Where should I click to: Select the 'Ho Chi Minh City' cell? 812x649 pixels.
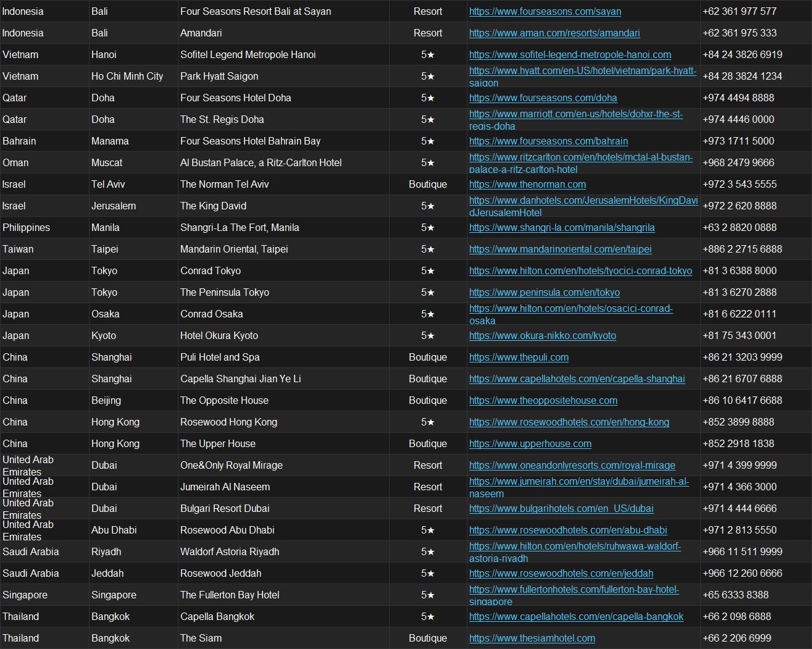click(x=133, y=77)
